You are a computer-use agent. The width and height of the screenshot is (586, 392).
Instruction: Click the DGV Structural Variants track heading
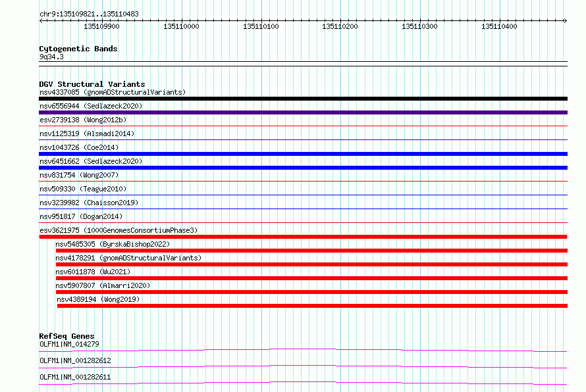pos(92,84)
